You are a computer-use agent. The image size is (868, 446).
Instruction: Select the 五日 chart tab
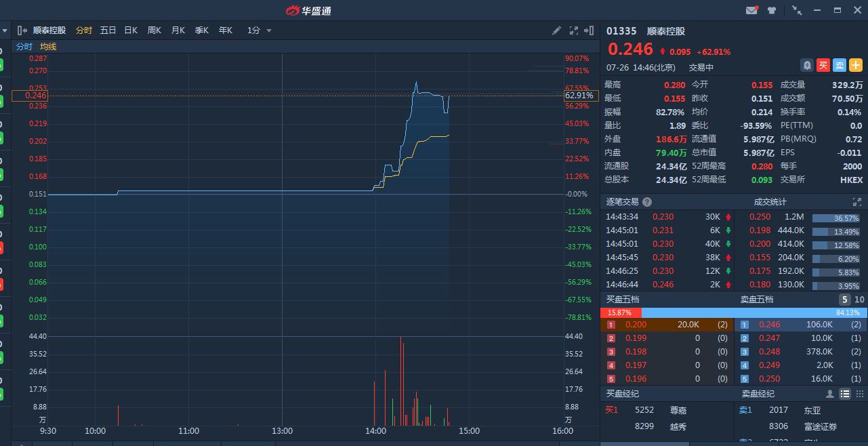click(108, 31)
